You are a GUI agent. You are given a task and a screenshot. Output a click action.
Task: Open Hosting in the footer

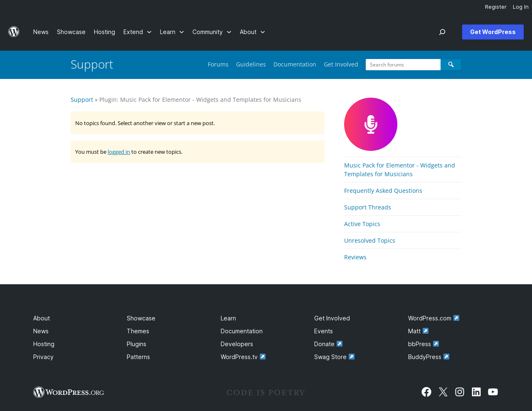pos(44,344)
